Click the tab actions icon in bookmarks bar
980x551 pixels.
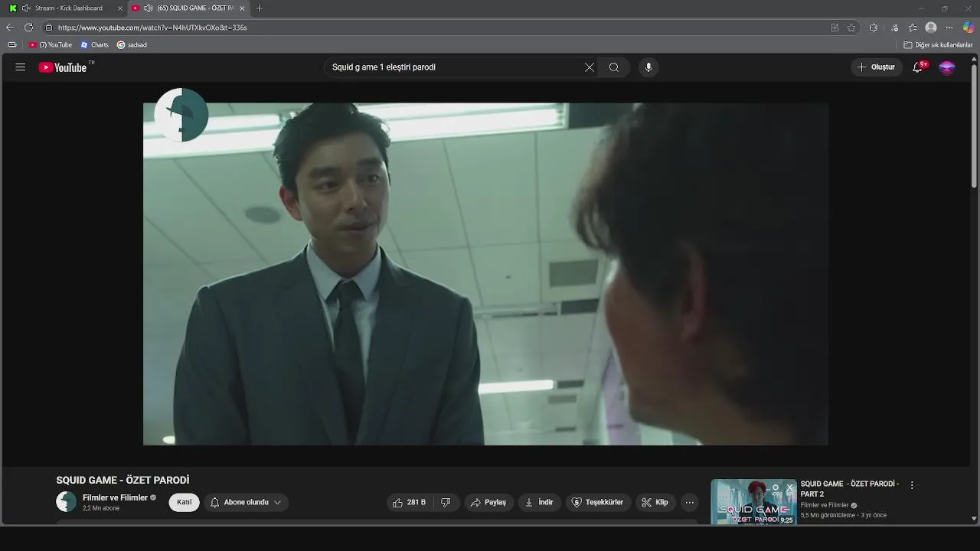tap(11, 45)
